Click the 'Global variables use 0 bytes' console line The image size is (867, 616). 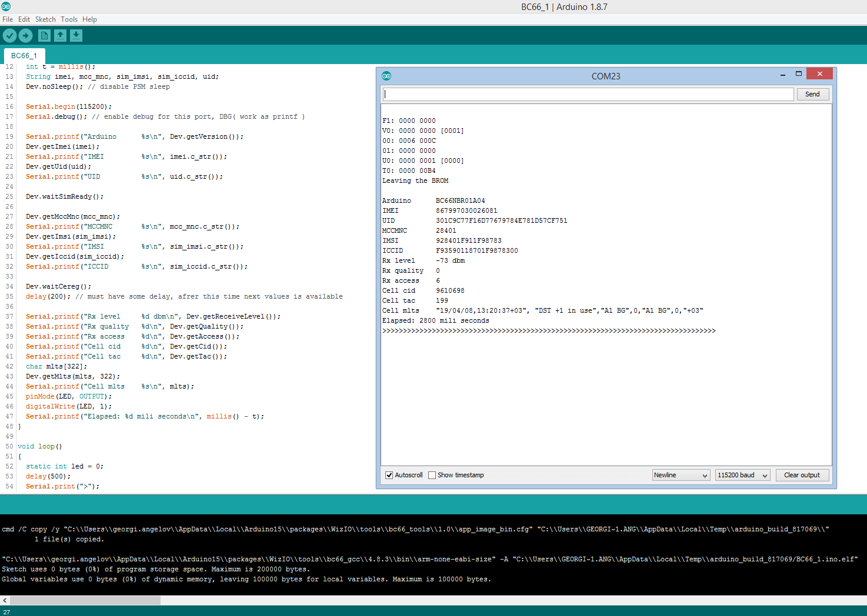click(246, 579)
